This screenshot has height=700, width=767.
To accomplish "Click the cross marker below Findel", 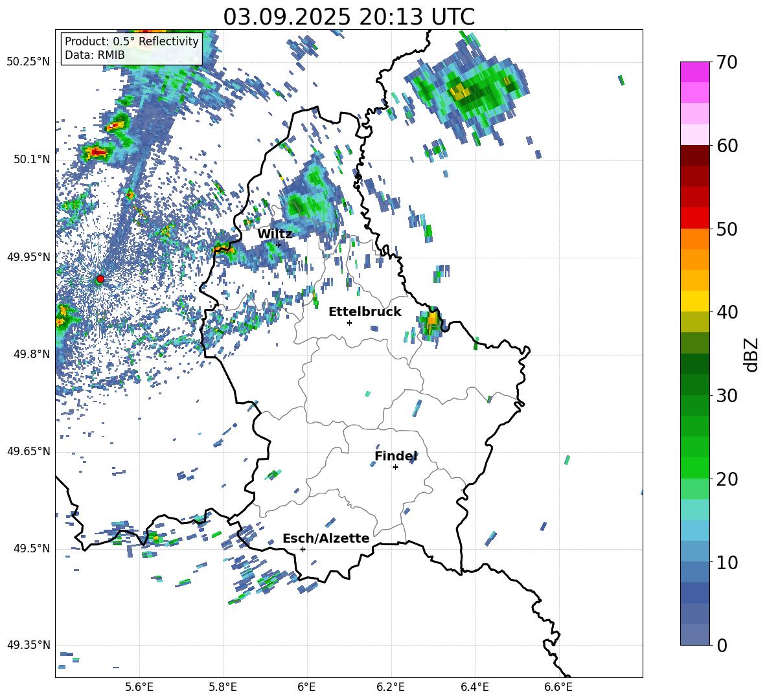I will (x=395, y=468).
